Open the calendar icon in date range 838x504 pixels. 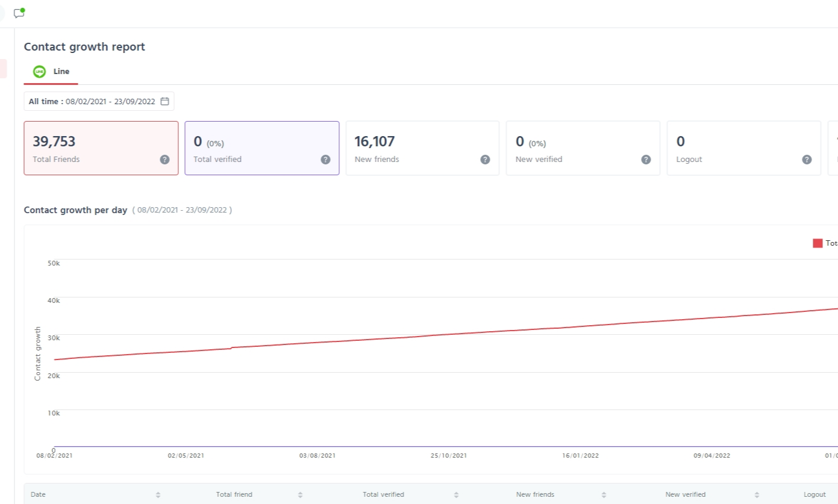[164, 101]
